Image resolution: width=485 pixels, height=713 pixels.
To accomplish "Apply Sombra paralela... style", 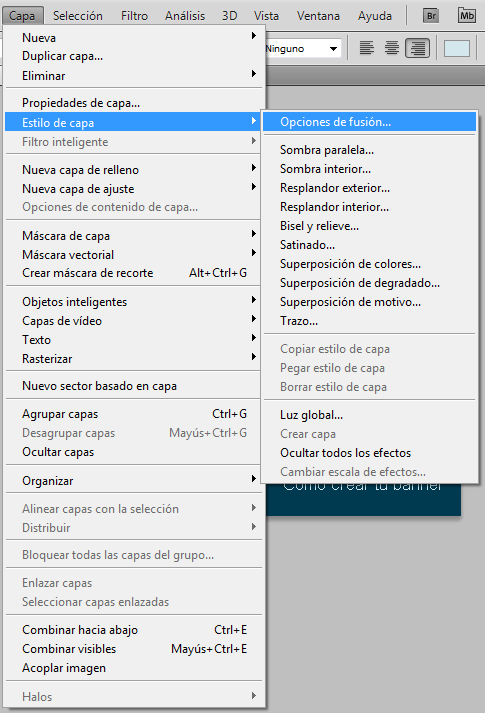I will [370, 150].
